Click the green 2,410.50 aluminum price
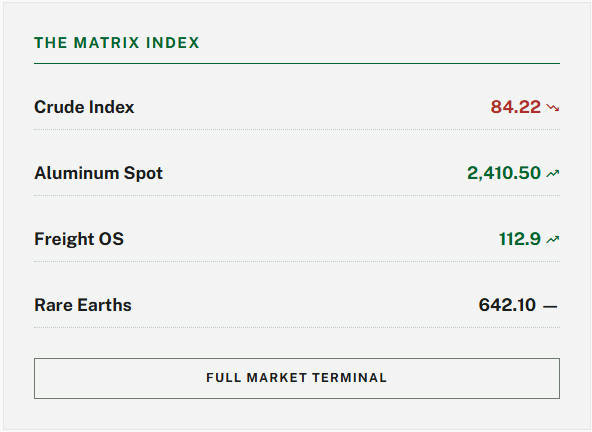This screenshot has width=592, height=432. click(x=504, y=173)
